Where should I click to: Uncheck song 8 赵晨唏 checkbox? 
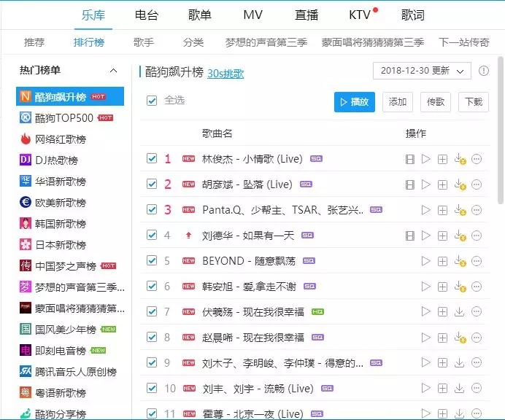(x=152, y=337)
